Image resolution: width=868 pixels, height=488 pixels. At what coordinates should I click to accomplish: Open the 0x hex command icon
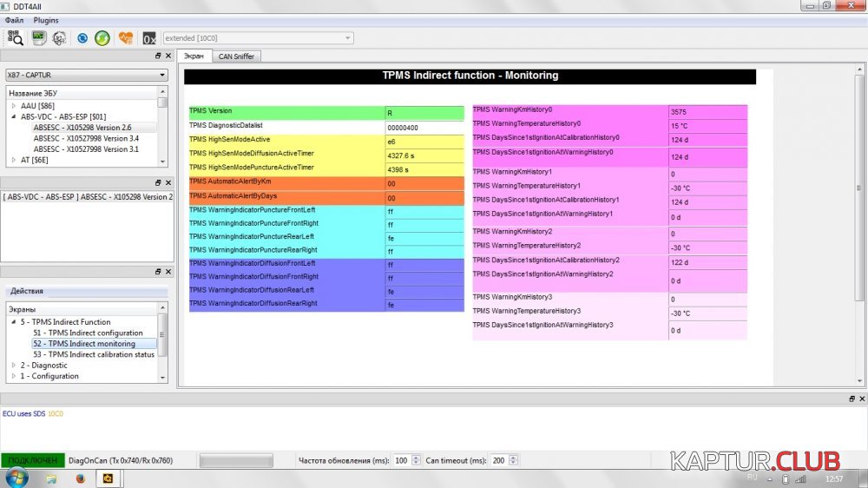(149, 38)
